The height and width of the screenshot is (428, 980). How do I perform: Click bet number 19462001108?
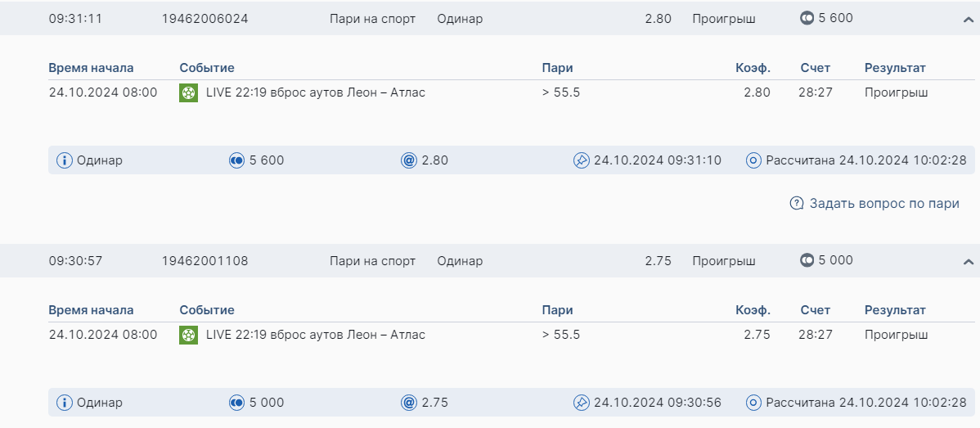(205, 261)
